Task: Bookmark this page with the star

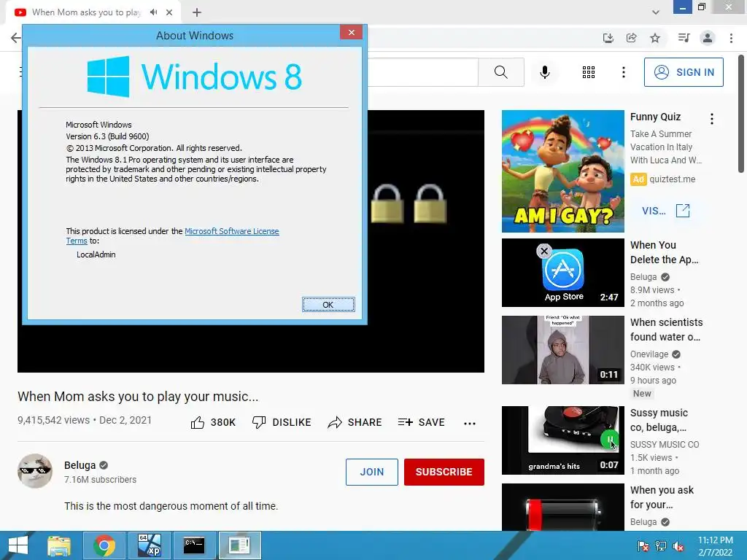Action: coord(655,38)
